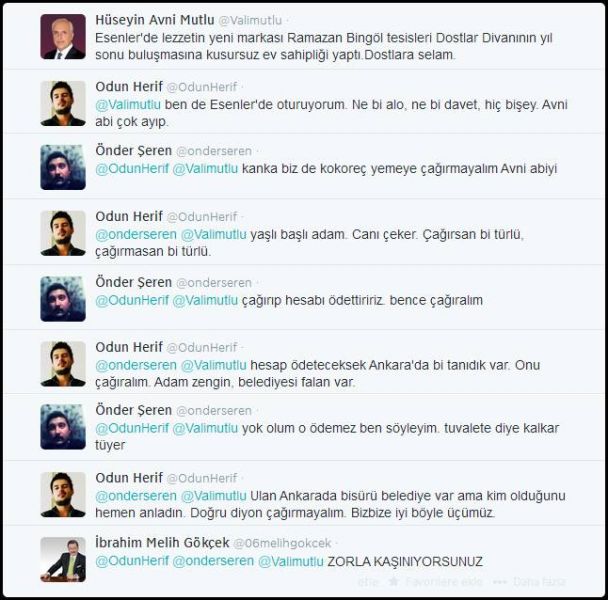Viewport: 608px width, 600px height.
Task: Click Odun Herif's avatar on the 'Ulan Ankarada' tweet
Action: [63, 495]
